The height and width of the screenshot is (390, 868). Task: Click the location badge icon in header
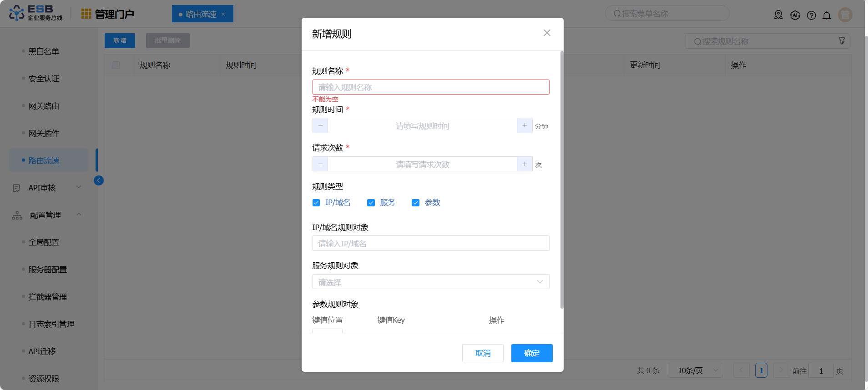(x=778, y=15)
